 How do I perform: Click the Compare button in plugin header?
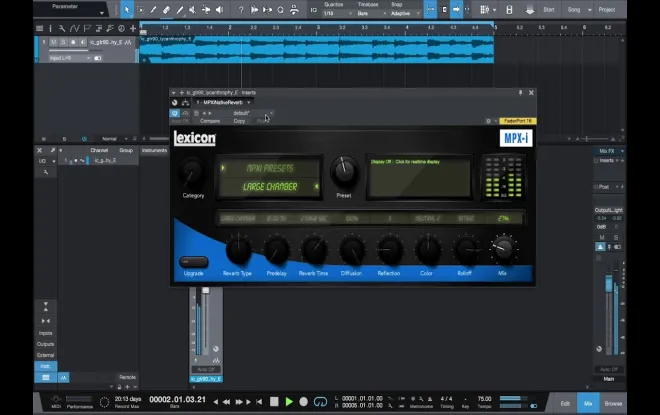[x=210, y=121]
